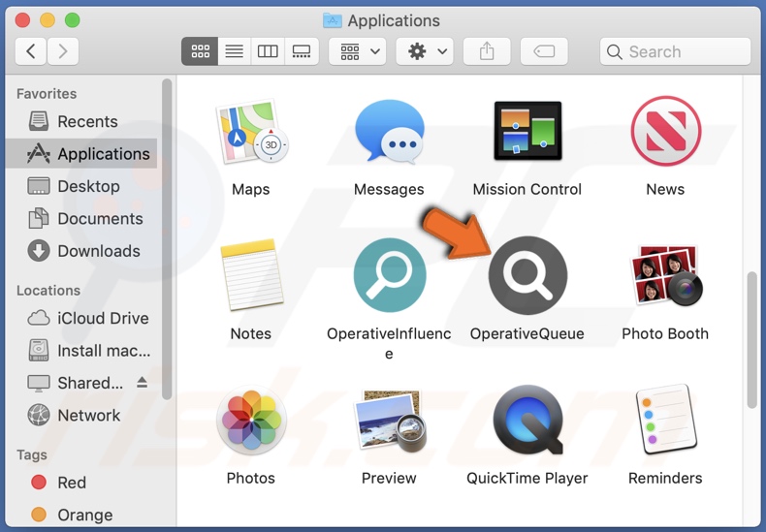Click the Mission Control name label
The width and height of the screenshot is (766, 532).
(527, 189)
